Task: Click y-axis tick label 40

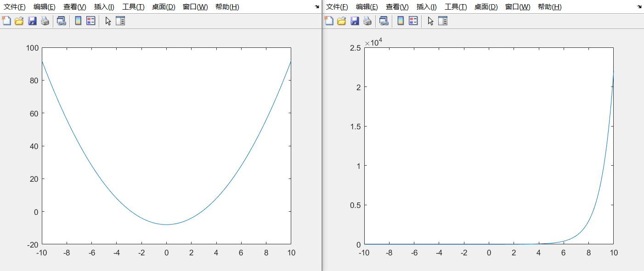Action: (34, 146)
